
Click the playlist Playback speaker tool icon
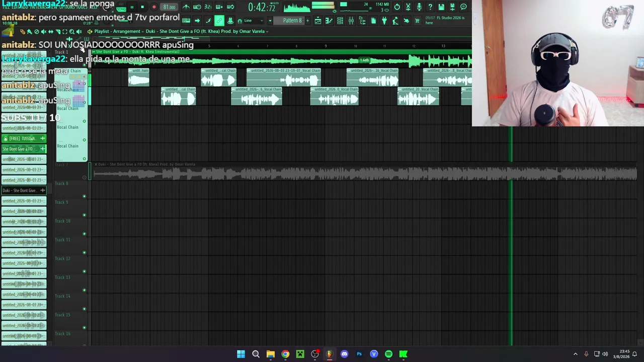[78, 32]
